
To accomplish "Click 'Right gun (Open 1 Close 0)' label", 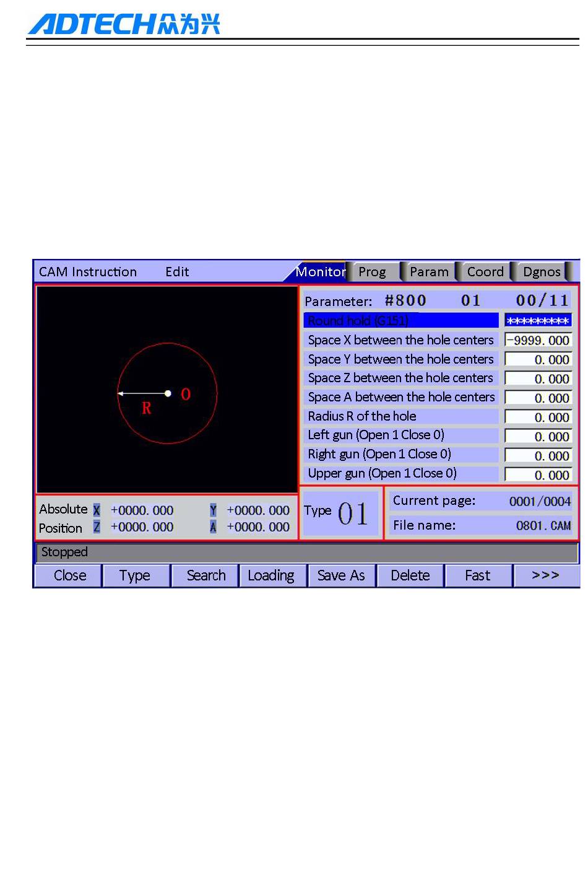I will pos(379,454).
